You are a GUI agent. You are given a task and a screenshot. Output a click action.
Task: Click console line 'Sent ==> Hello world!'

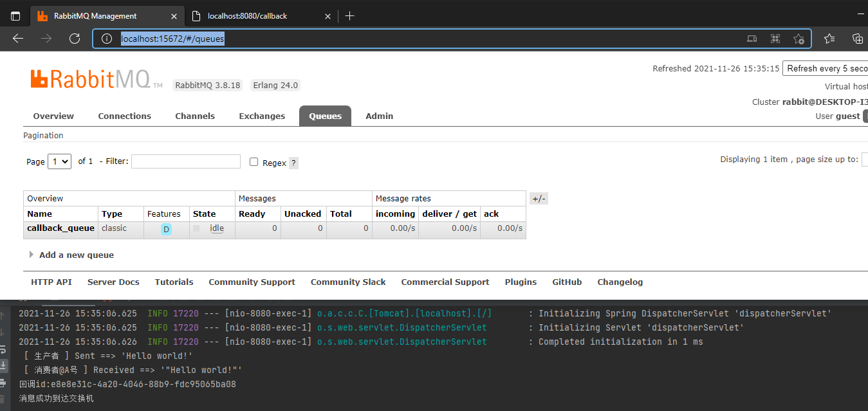tap(107, 356)
